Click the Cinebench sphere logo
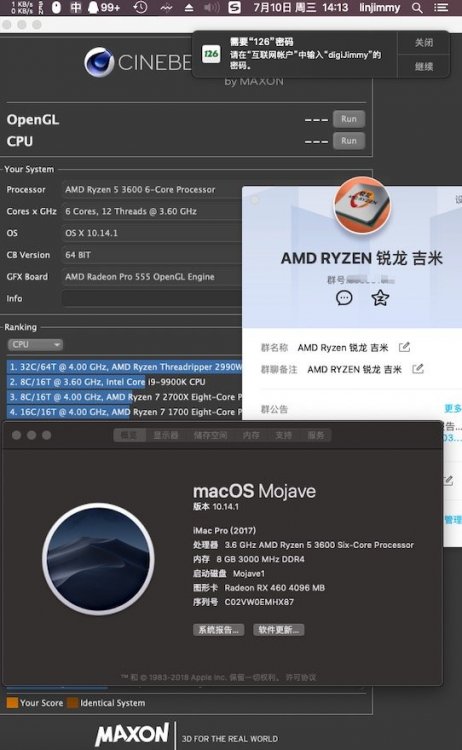Image resolution: width=462 pixels, height=750 pixels. (99, 62)
